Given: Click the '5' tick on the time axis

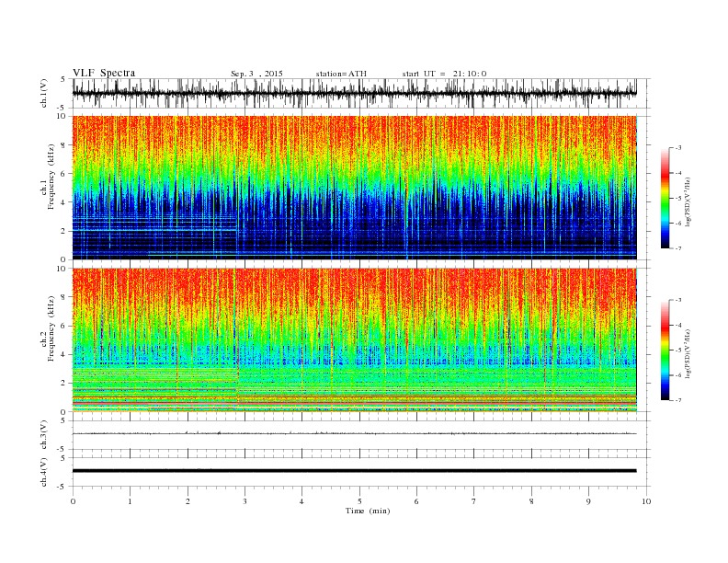Looking at the screenshot, I should pyautogui.click(x=359, y=501).
